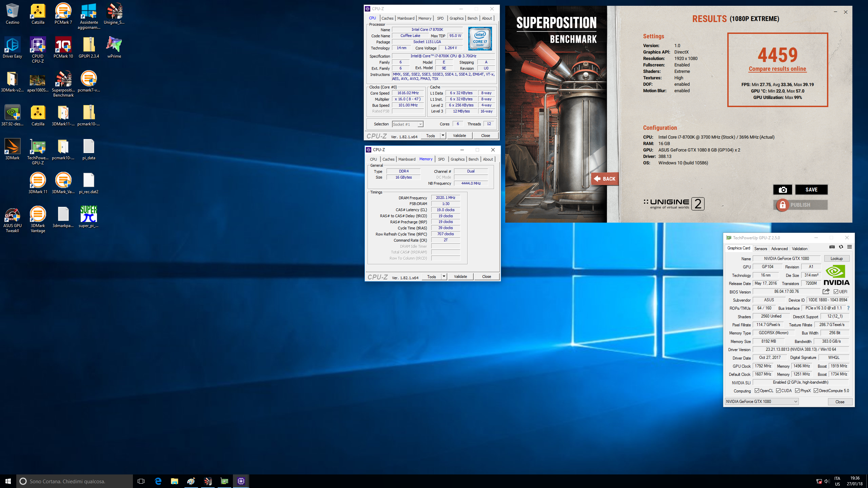Launch the PCMark 10 desktop icon
Image resolution: width=868 pixels, height=488 pixels.
tap(63, 47)
